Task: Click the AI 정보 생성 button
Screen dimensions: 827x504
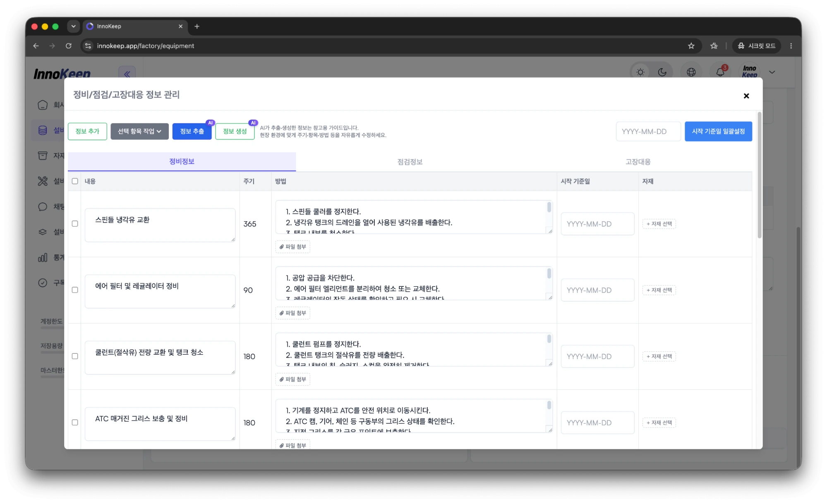Action: click(235, 132)
